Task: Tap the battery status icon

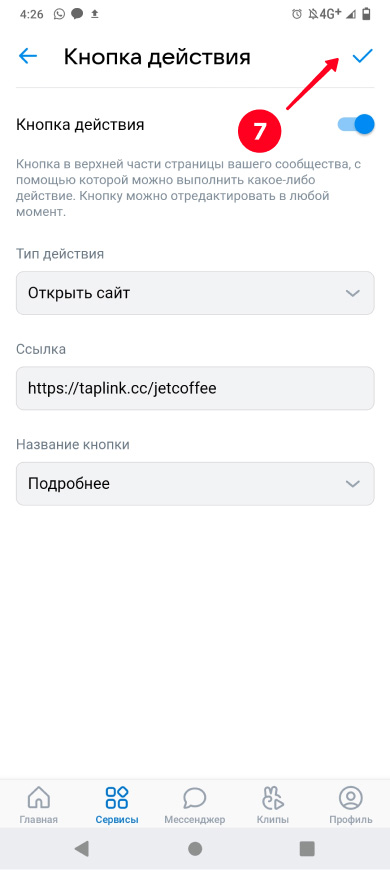Action: (366, 14)
